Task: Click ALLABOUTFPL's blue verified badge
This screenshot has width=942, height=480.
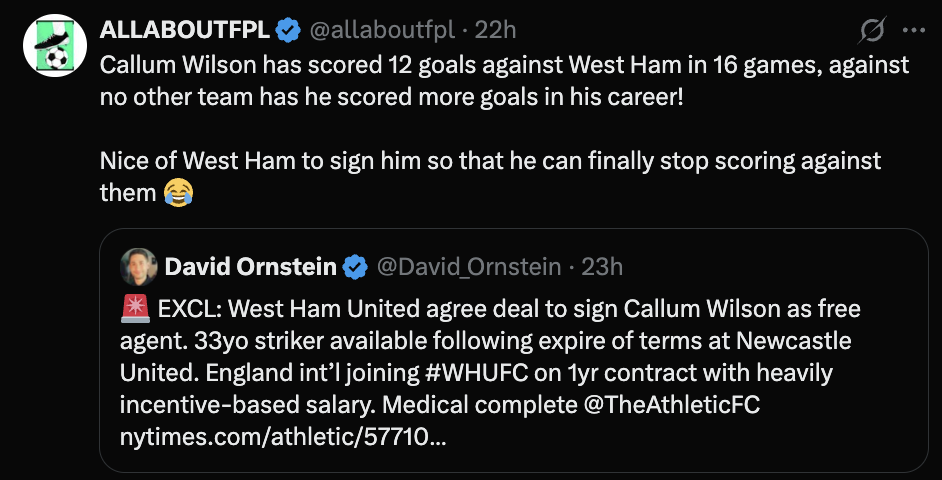Action: pyautogui.click(x=288, y=31)
